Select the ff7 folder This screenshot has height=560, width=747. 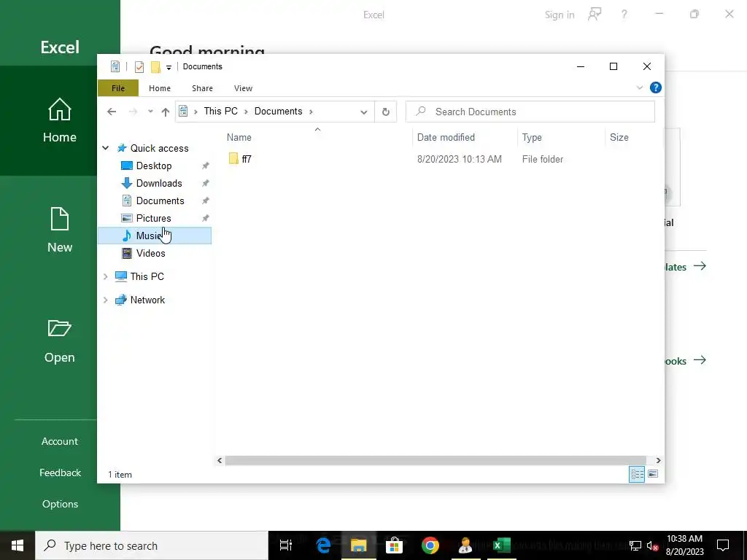click(x=247, y=159)
